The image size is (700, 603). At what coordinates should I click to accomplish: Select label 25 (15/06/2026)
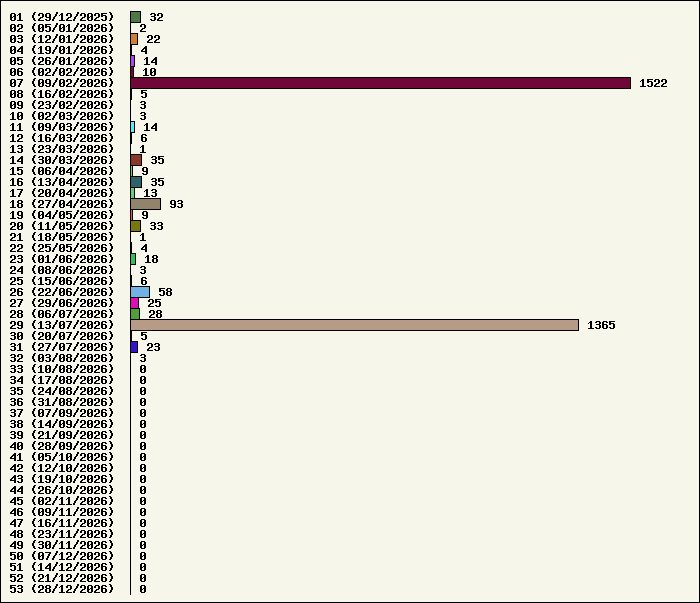62,281
